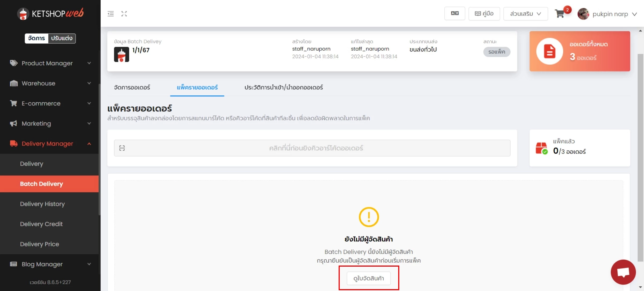Open the ส่วนเสริม dropdown
Image resolution: width=644 pixels, height=291 pixels.
pos(525,14)
